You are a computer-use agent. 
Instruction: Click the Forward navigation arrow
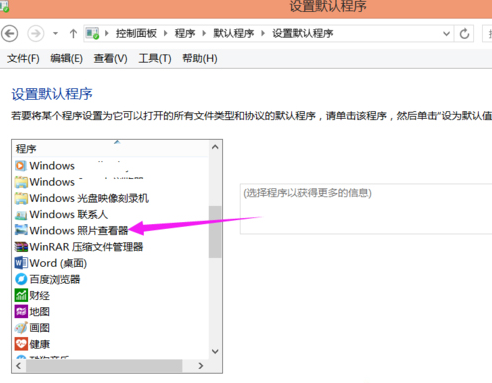pos(35,33)
